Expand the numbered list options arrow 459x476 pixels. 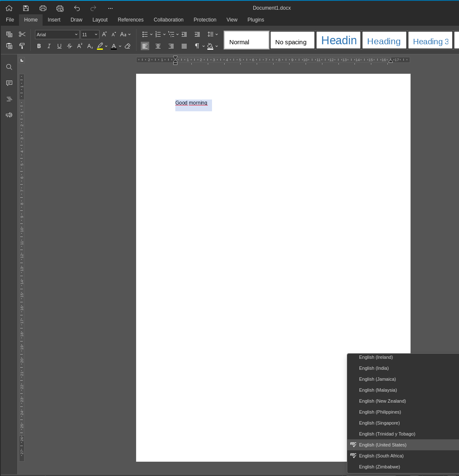click(x=164, y=34)
